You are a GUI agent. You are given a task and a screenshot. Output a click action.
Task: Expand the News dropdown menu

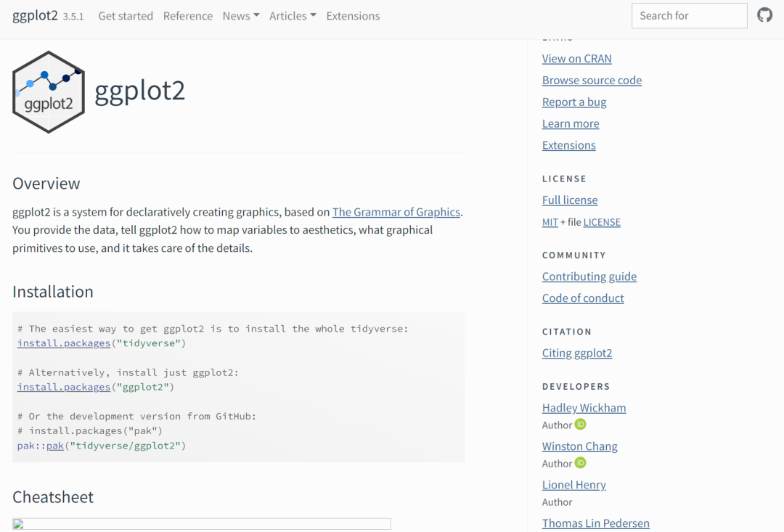241,16
